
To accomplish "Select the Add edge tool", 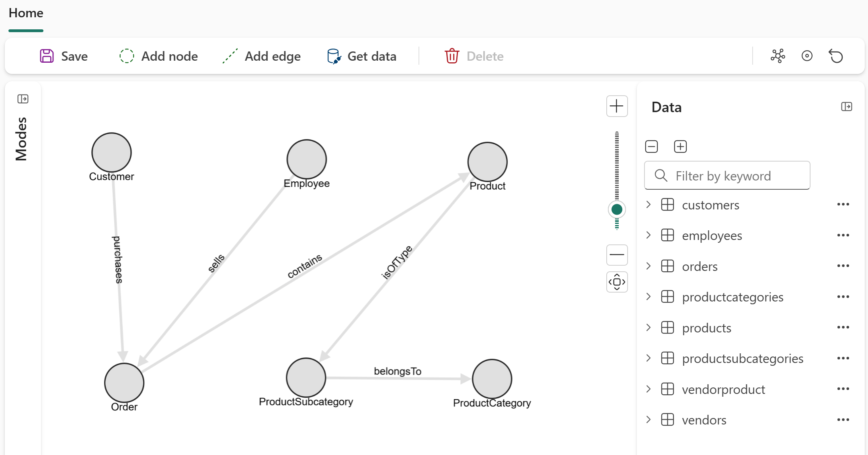I will click(x=262, y=56).
